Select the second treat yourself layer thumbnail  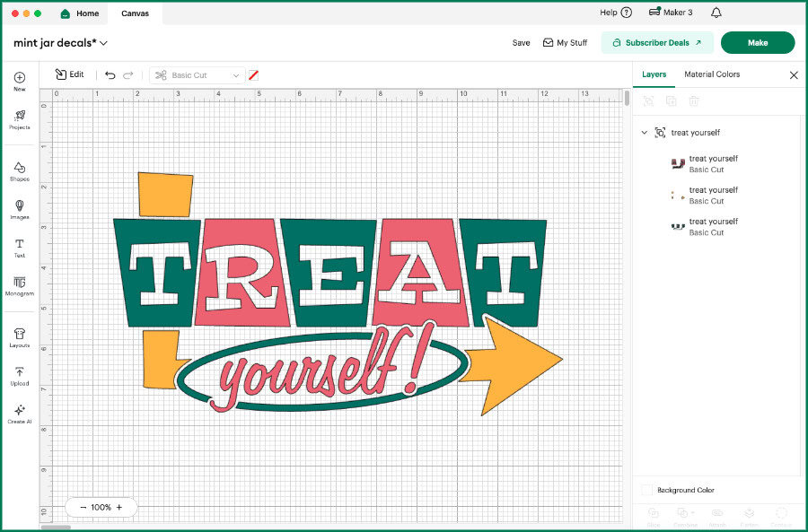click(x=677, y=196)
